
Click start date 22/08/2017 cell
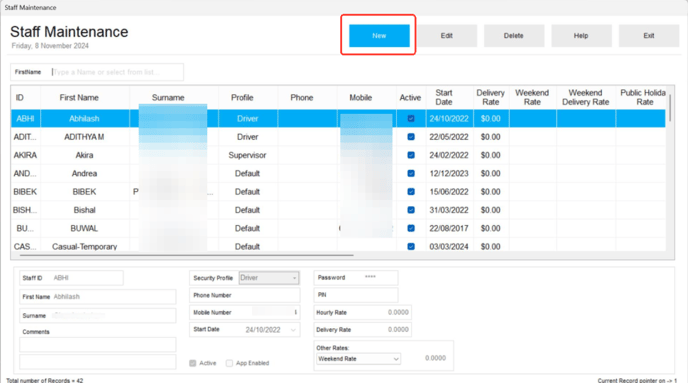coord(449,228)
